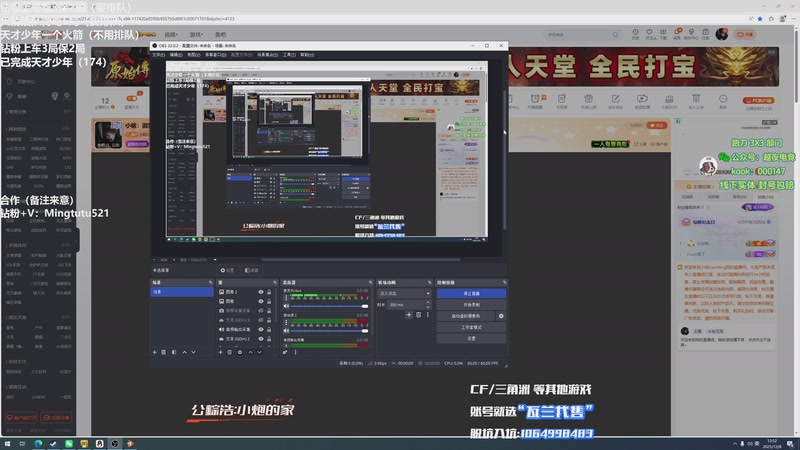Move the source down in the list
This screenshot has width=800, height=450.
point(259,352)
